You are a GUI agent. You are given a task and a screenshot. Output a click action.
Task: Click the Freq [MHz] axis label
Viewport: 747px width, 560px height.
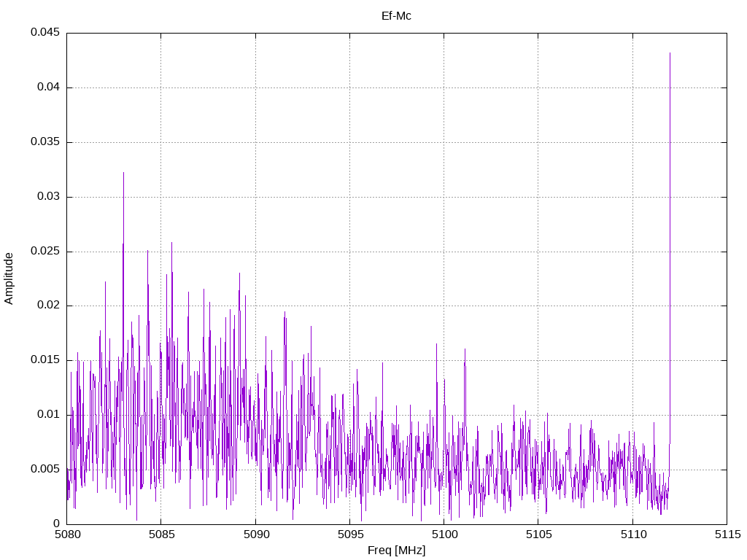coord(396,551)
